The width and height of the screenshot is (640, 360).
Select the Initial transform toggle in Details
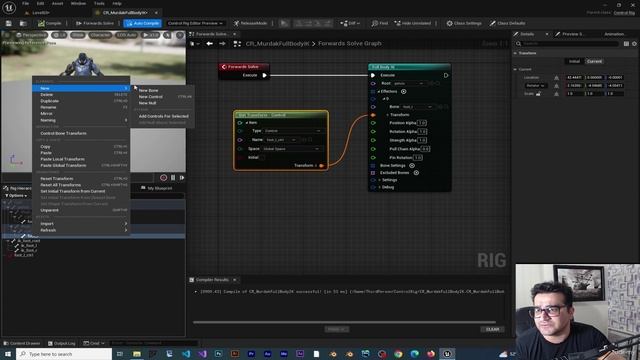574,61
